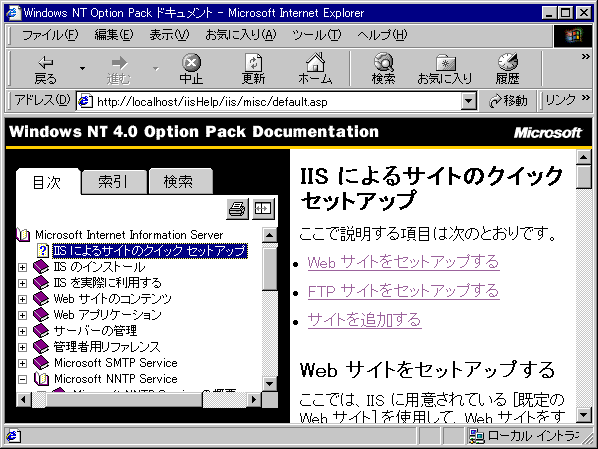Expand the サーバーの管理 node

pos(23,332)
